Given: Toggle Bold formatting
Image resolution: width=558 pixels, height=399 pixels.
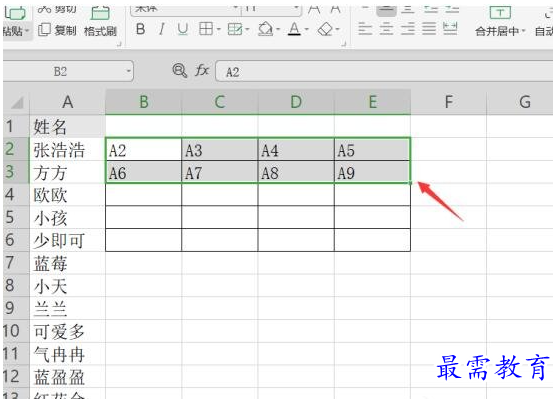Looking at the screenshot, I should (x=141, y=29).
